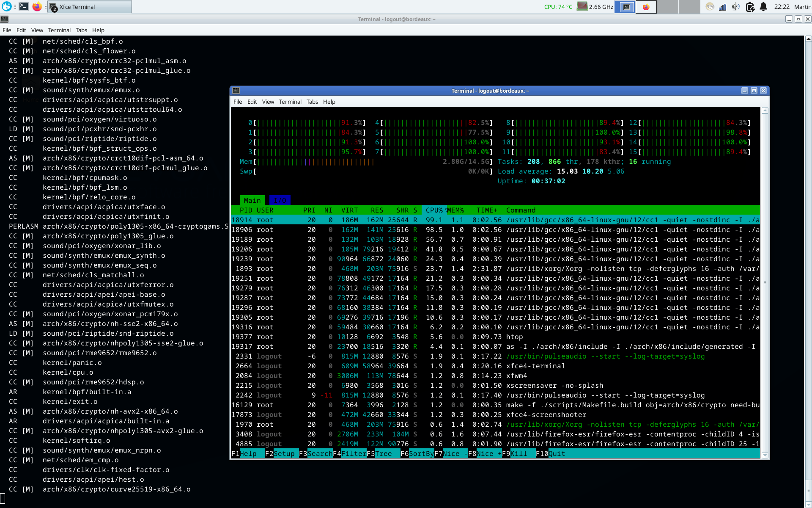Open Terminal menu in background terminal
The image size is (812, 508).
tap(59, 30)
